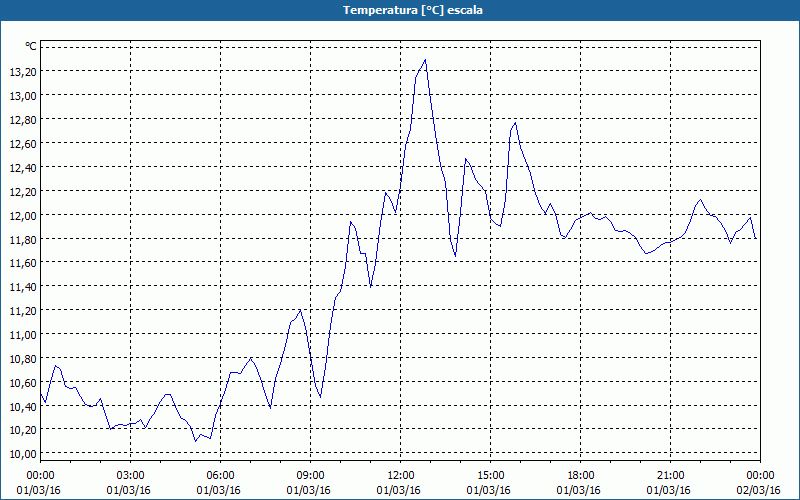
Task: Click the "°C" unit label on the axis
Action: 31,46
